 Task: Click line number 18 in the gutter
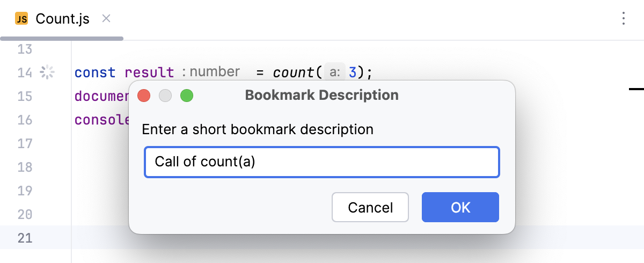point(25,167)
